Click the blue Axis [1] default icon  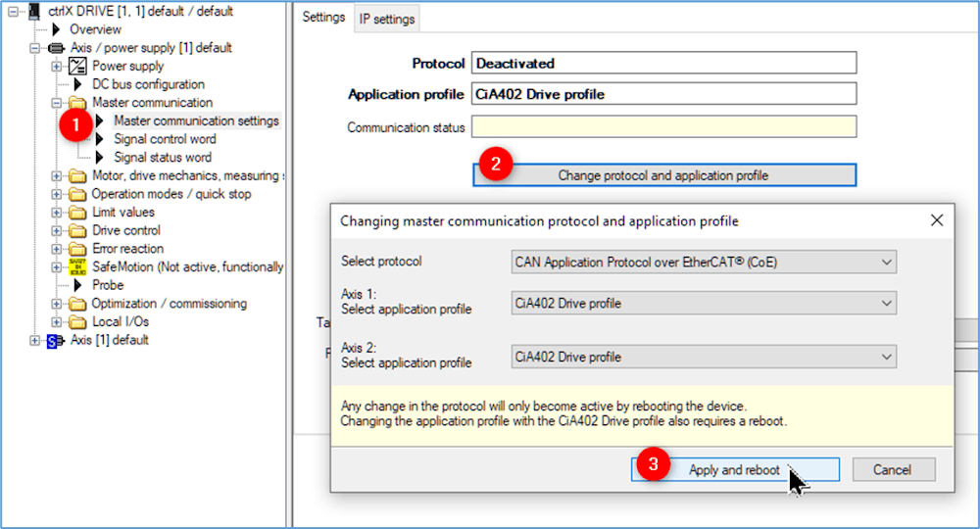click(56, 341)
